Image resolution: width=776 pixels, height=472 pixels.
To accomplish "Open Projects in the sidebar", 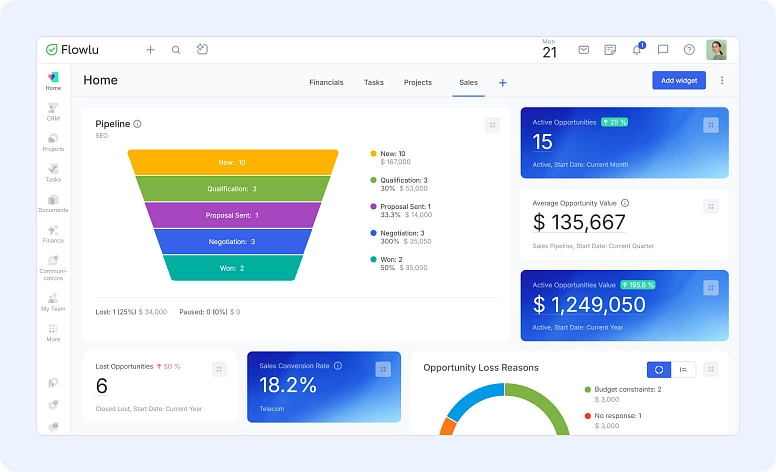I will (x=53, y=142).
